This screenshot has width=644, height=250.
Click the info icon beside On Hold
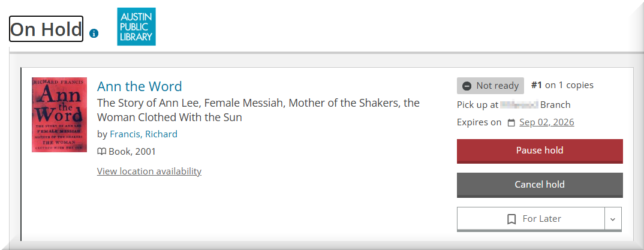pos(94,34)
